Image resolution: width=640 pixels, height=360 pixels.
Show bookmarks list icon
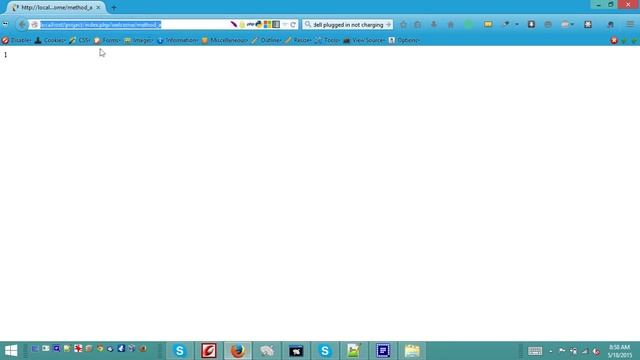coord(418,24)
